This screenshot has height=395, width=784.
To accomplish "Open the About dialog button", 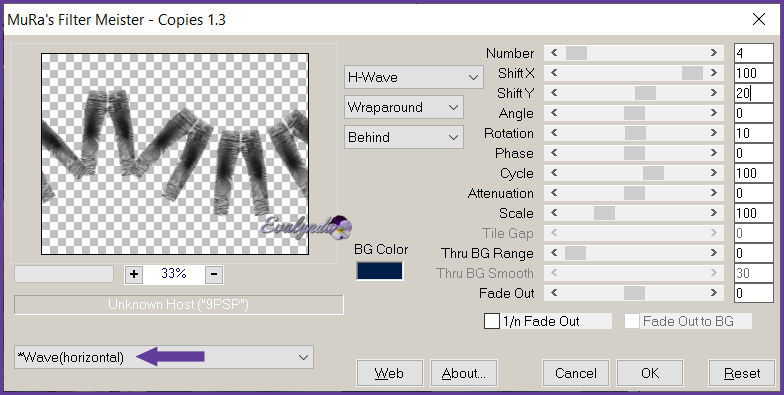I will (x=464, y=373).
